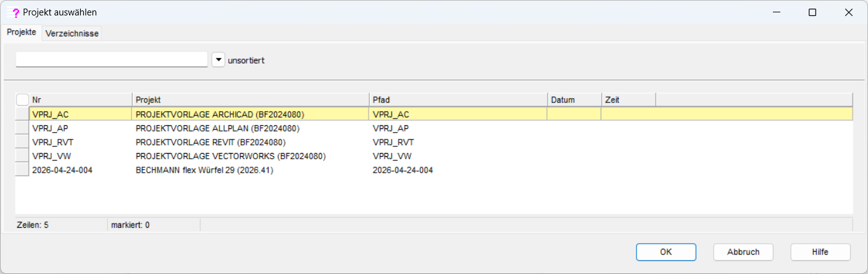This screenshot has height=274, width=868.
Task: Focus the project search input field
Action: [x=112, y=59]
